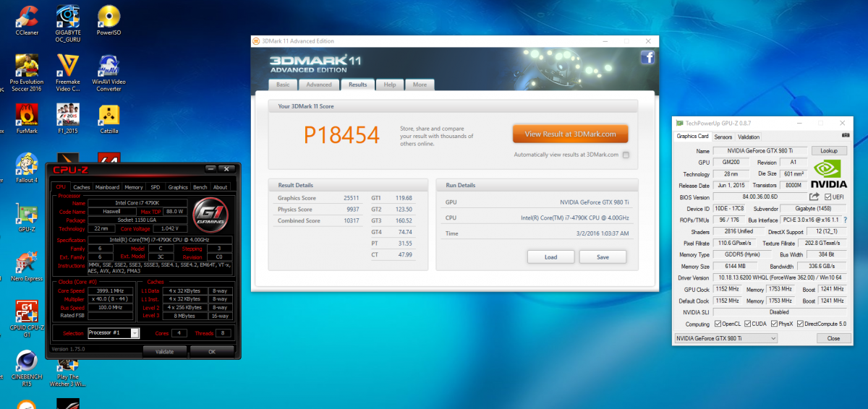Click the P18454 score text

[341, 134]
